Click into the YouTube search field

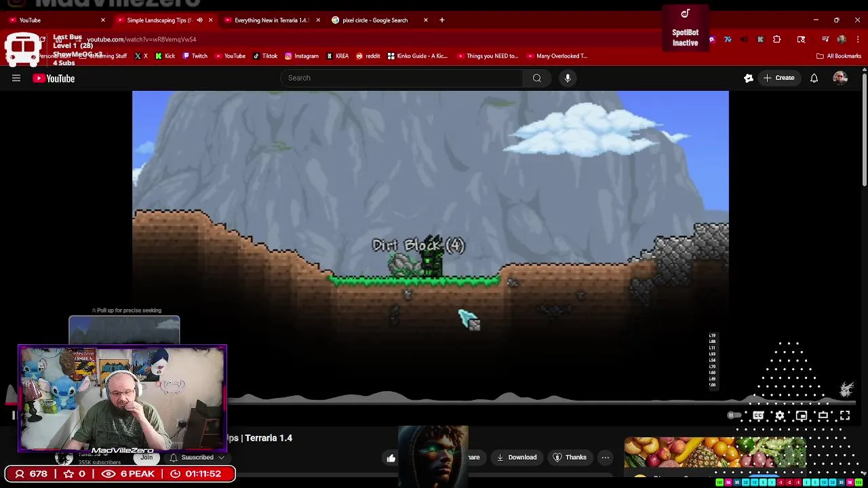coord(401,78)
